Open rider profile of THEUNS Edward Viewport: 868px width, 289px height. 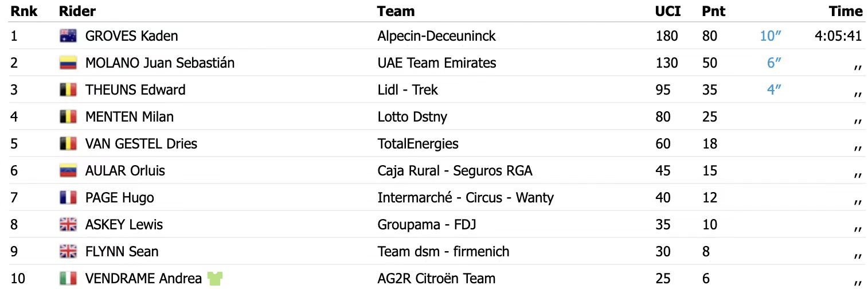pos(135,90)
